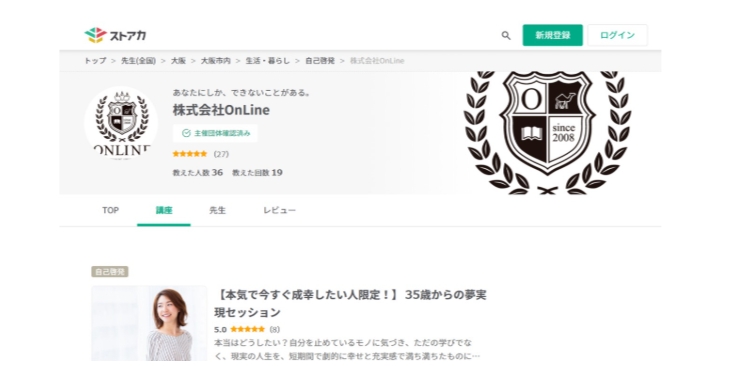Click the profile star rating with (27)
This screenshot has height=366, width=734.
click(x=200, y=154)
